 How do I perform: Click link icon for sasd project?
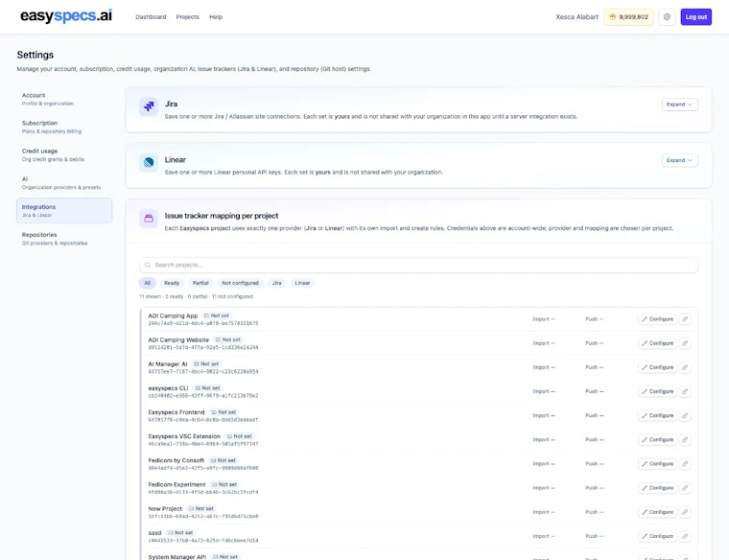pos(684,536)
